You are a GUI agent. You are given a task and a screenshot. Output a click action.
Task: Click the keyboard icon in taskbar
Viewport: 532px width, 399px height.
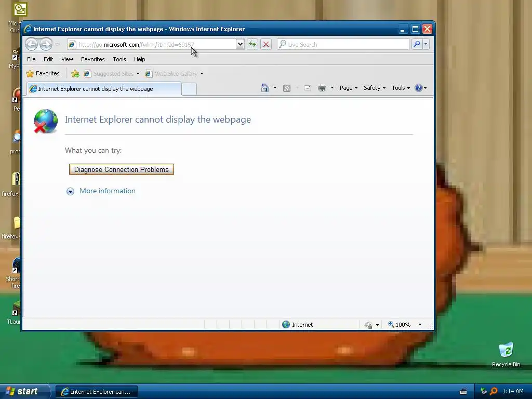[x=463, y=392]
